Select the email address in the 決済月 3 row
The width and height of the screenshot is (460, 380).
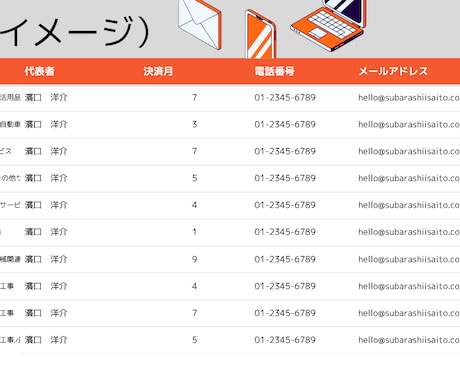coord(409,124)
